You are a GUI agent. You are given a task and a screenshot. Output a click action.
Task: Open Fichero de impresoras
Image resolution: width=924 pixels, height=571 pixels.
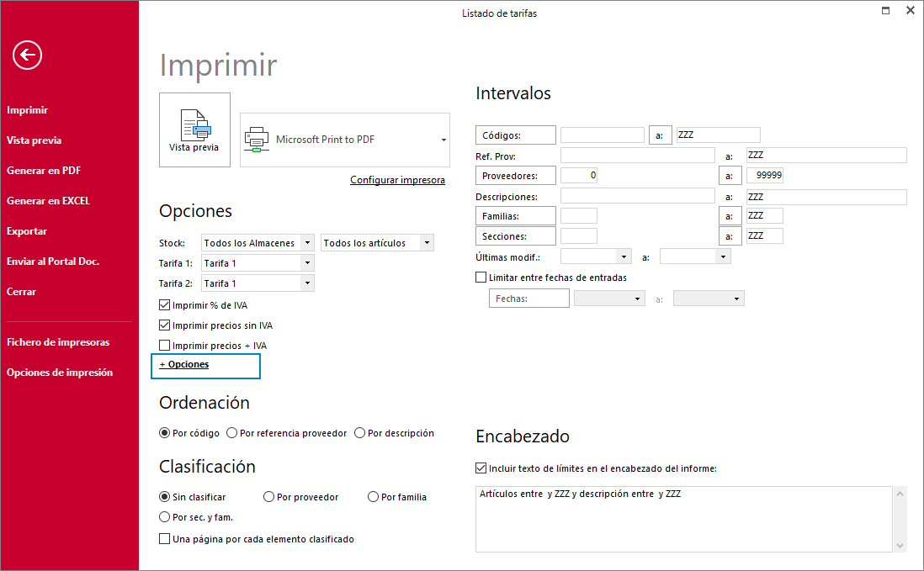tap(58, 342)
